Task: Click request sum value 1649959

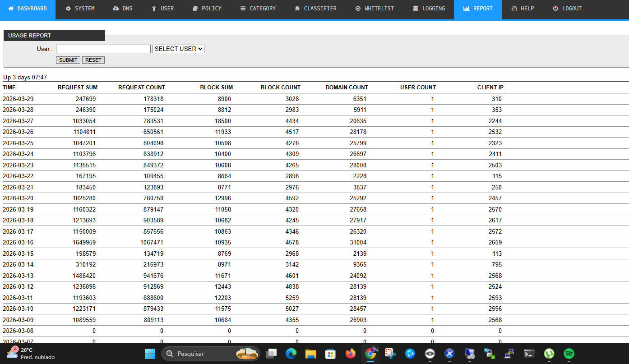Action: point(84,243)
